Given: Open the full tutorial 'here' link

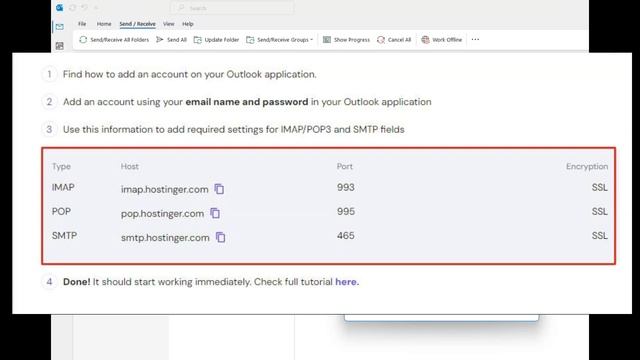Looking at the screenshot, I should tap(347, 282).
